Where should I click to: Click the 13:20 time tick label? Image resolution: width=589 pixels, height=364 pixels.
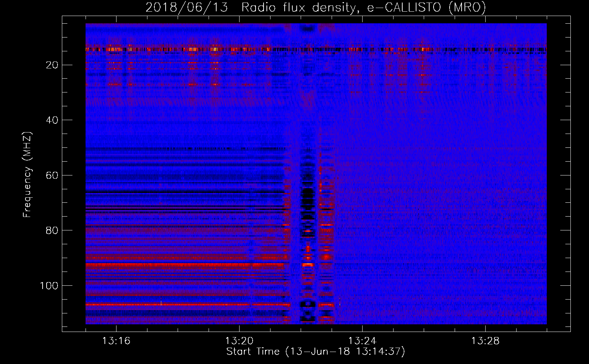click(x=239, y=341)
